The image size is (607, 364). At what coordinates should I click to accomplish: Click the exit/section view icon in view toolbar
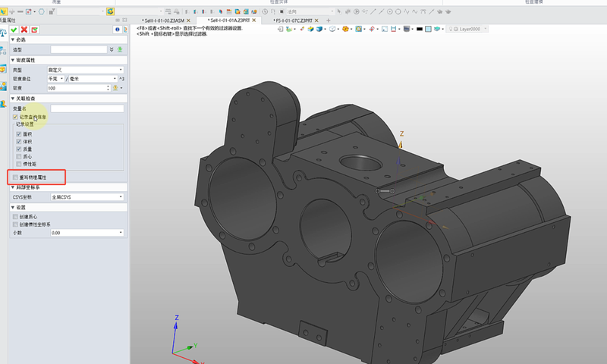tap(280, 29)
